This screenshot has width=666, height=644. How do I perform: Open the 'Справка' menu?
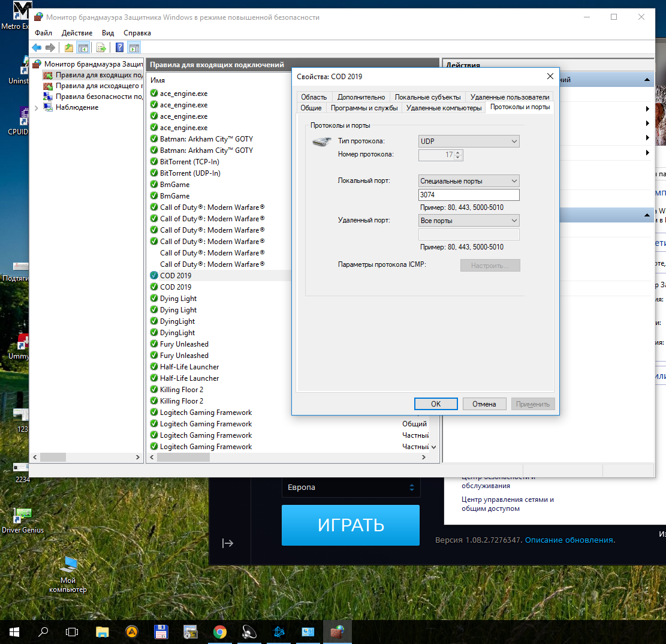coord(137,33)
